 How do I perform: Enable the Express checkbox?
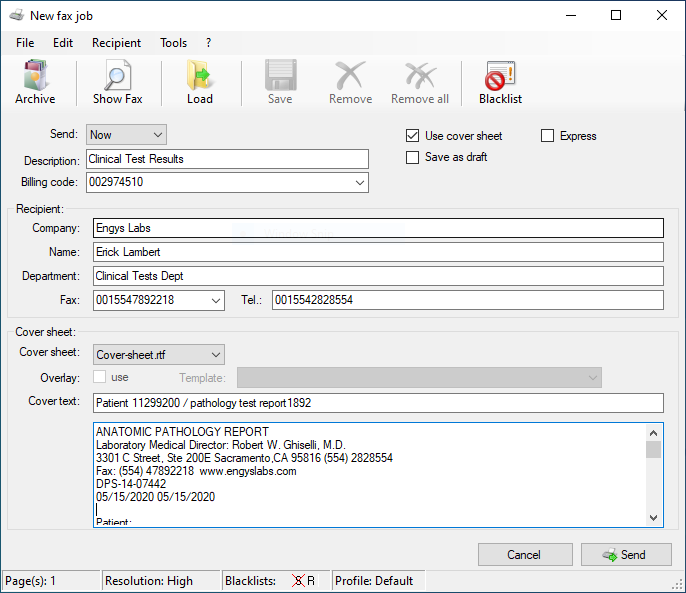pyautogui.click(x=547, y=136)
